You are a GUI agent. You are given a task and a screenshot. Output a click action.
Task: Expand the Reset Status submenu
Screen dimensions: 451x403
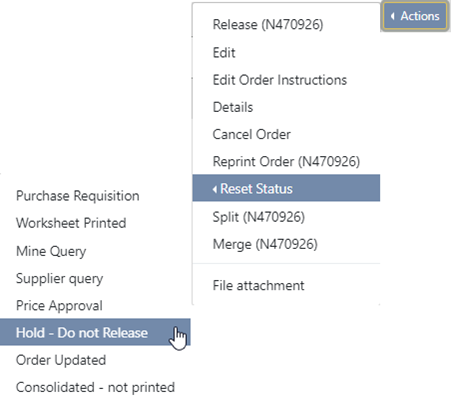pos(286,188)
